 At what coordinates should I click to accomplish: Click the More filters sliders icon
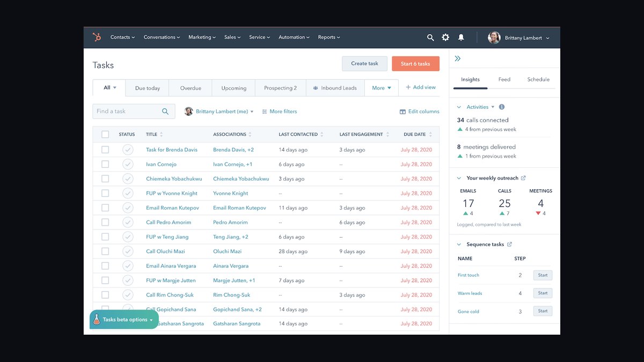265,112
